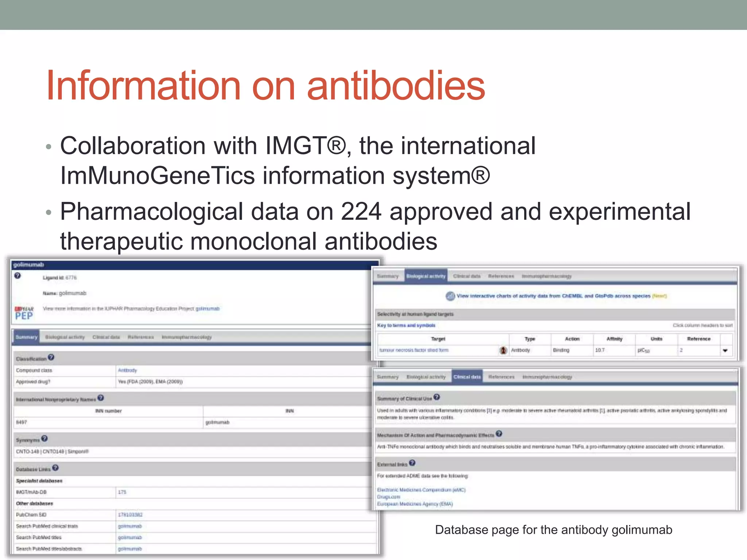The width and height of the screenshot is (747, 560).
Task: Click slide title Information on antibodies
Action: point(266,85)
